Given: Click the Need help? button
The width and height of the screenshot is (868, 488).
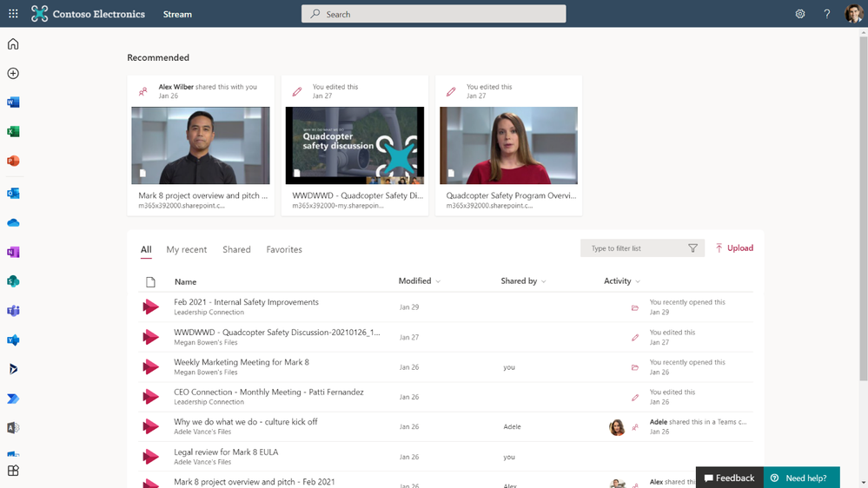Looking at the screenshot, I should pos(802,478).
